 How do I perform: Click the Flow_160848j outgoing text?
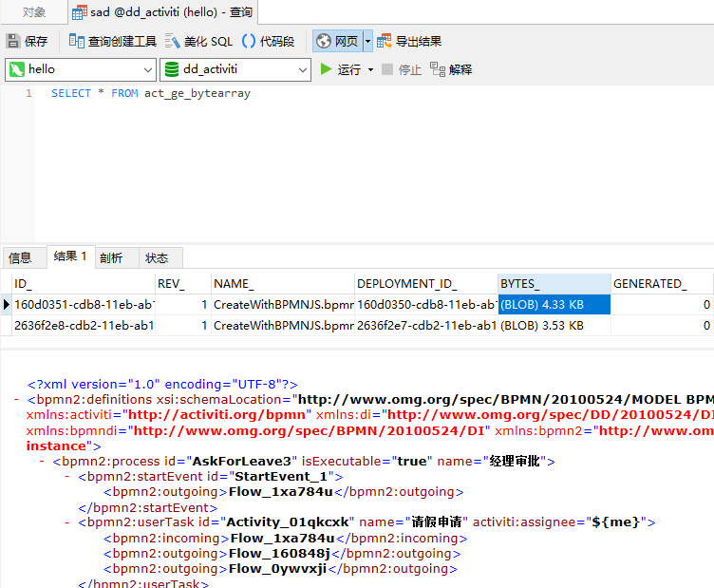[279, 554]
